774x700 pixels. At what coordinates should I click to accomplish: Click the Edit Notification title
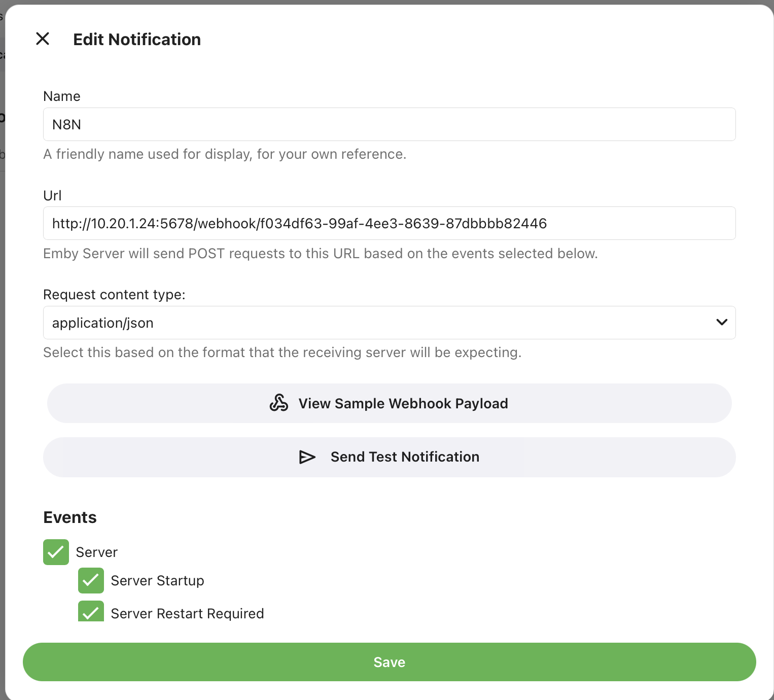(x=137, y=40)
